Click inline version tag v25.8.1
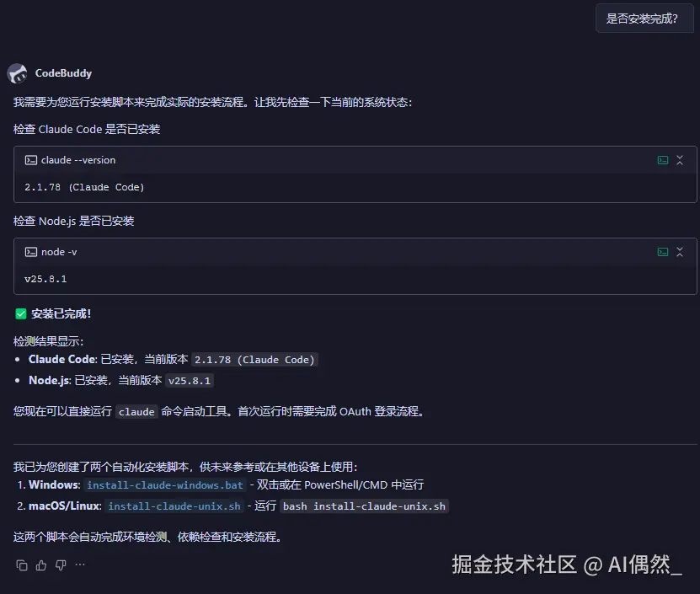Viewport: 700px width, 594px height. [x=190, y=381]
